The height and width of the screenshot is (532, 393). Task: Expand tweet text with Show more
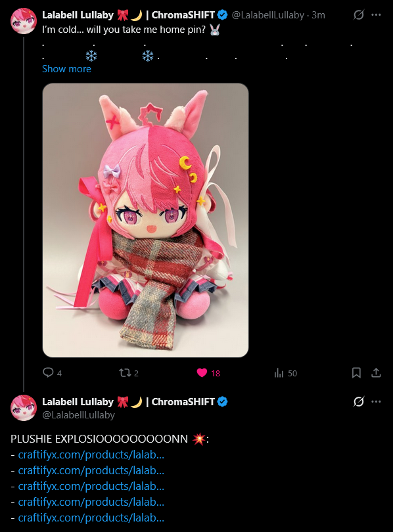(66, 69)
